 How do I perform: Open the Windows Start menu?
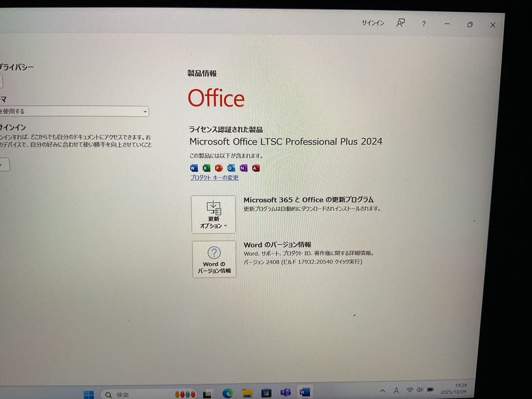89,394
